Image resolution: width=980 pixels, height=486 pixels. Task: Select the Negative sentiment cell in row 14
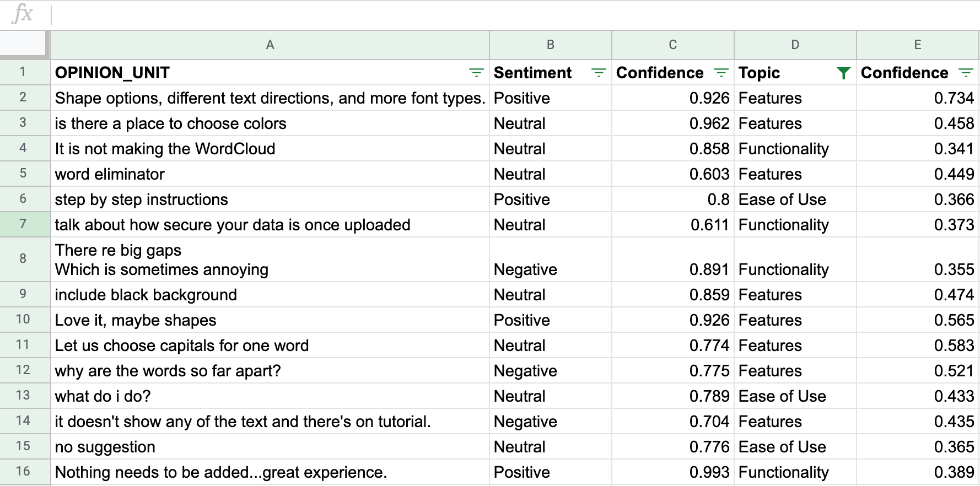click(x=550, y=422)
